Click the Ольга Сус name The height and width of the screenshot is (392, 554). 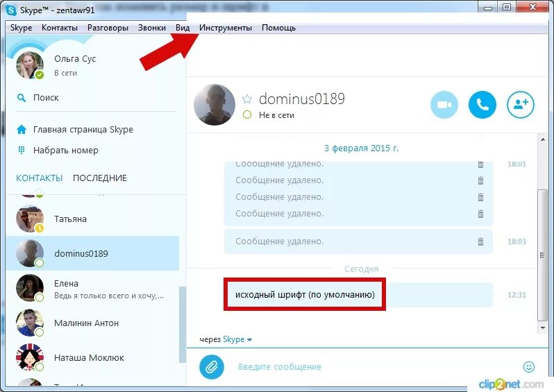click(x=75, y=58)
